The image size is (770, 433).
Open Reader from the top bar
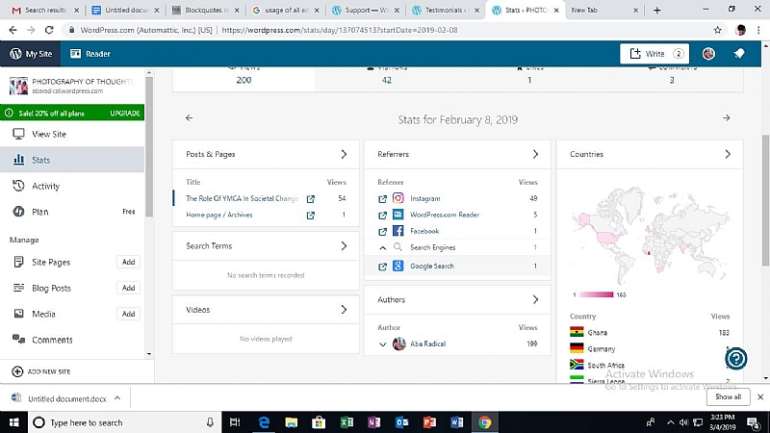click(x=90, y=54)
